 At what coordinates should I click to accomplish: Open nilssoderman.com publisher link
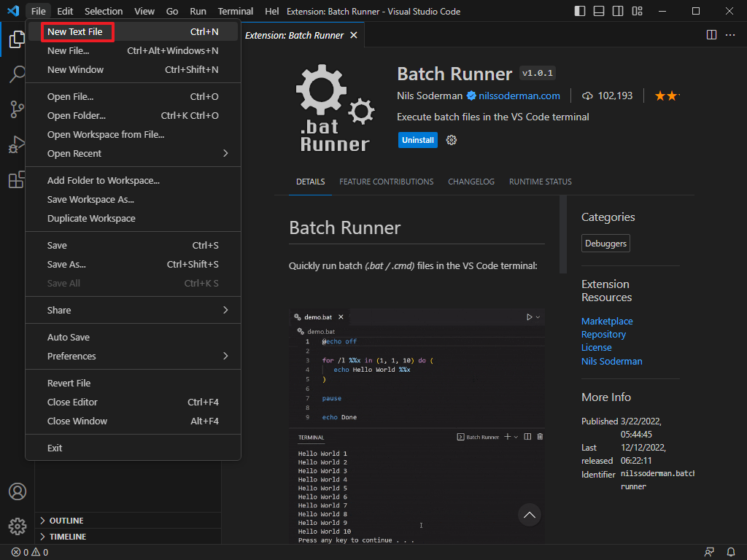point(519,96)
